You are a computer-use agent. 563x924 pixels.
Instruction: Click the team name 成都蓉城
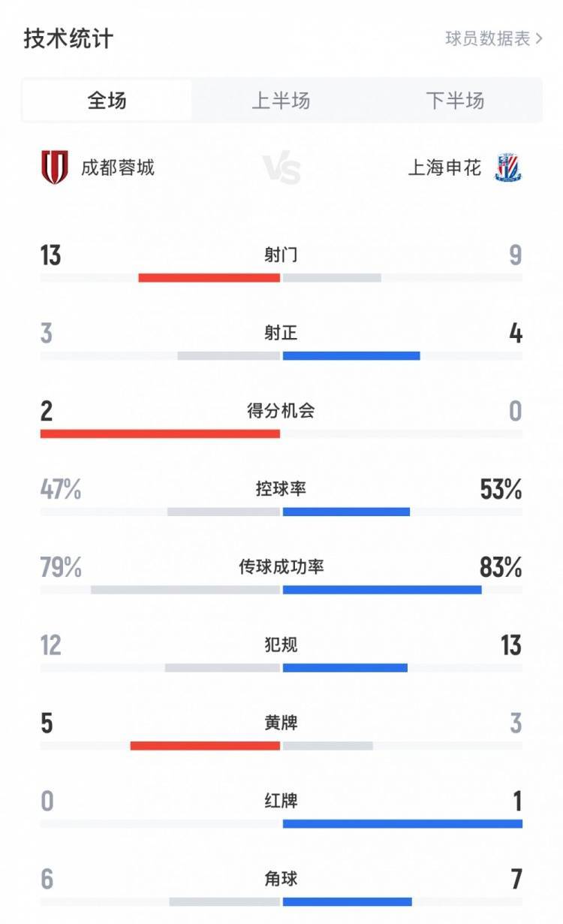(x=120, y=168)
